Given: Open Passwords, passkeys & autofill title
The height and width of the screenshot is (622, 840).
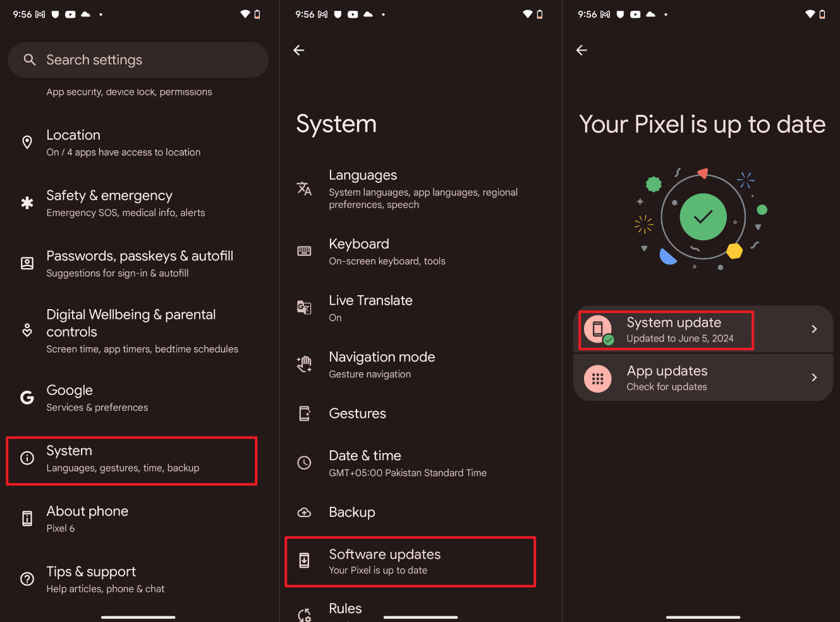Looking at the screenshot, I should click(x=140, y=256).
